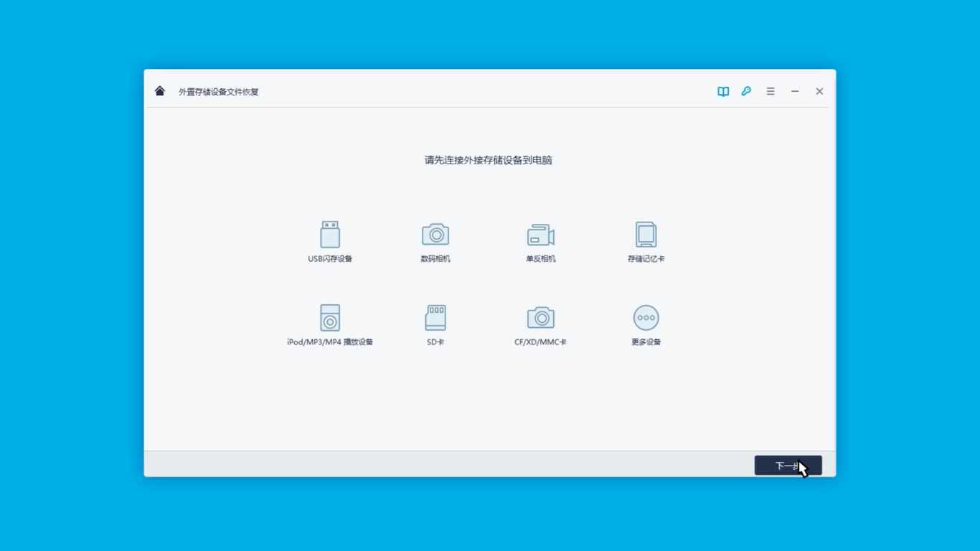Select the 数码相机 camera icon

coord(435,235)
